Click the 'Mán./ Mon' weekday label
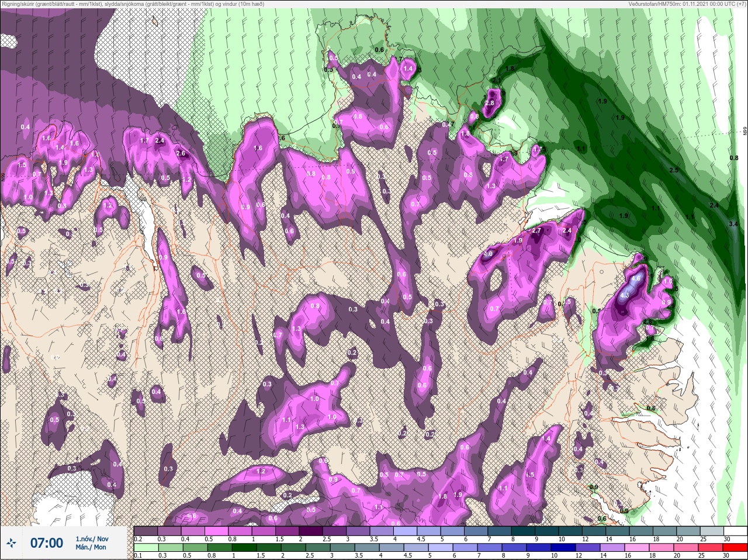The image size is (748, 560). point(91,547)
